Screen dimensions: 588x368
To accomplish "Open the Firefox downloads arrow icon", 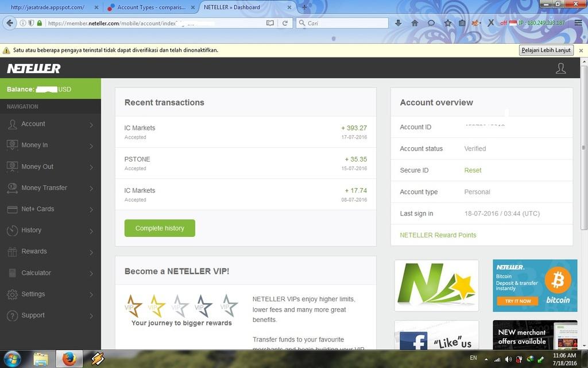I will (399, 23).
